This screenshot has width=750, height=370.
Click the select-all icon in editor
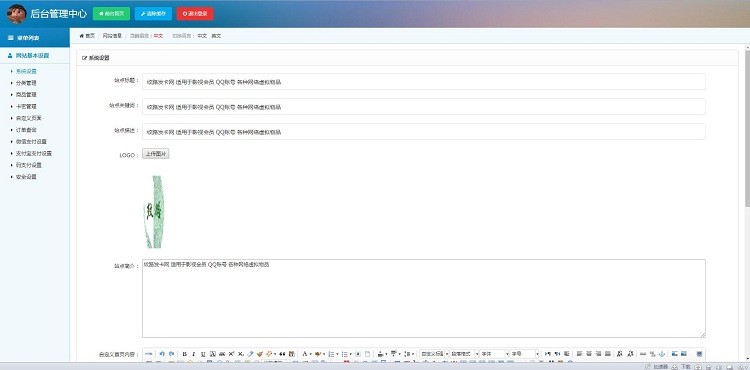(358, 354)
